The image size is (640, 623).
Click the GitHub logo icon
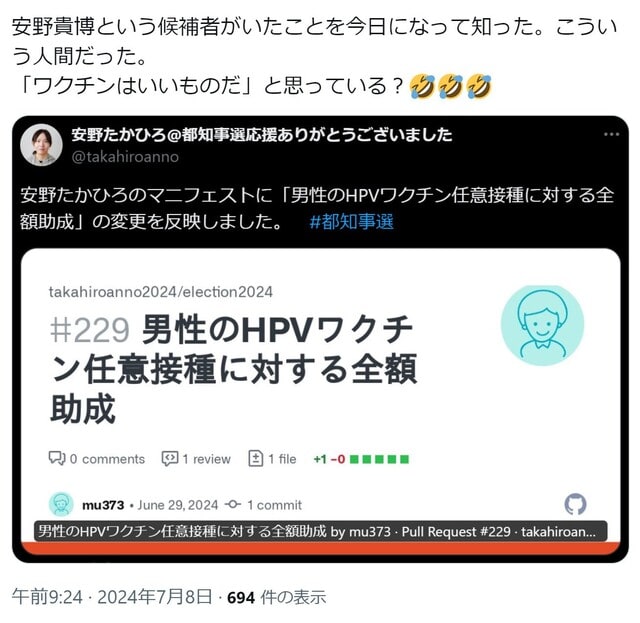[576, 504]
